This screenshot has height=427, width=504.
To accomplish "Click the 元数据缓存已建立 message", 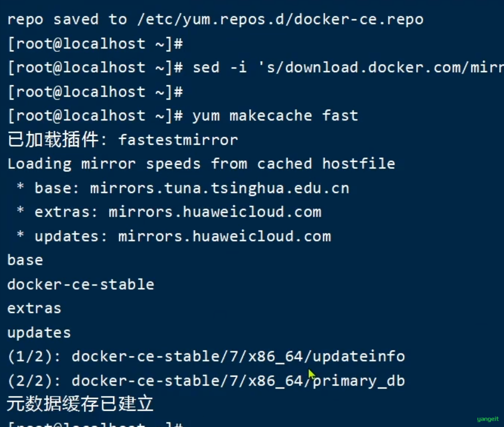I will point(80,404).
